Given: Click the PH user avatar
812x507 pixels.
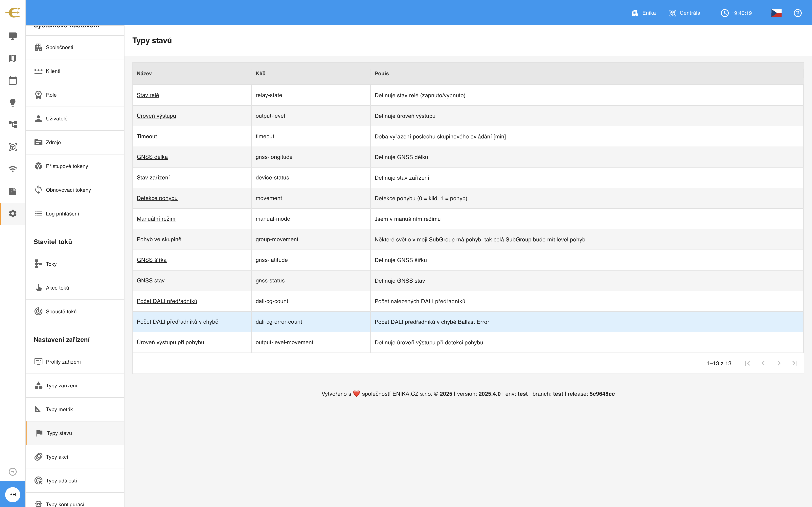Looking at the screenshot, I should click(12, 494).
